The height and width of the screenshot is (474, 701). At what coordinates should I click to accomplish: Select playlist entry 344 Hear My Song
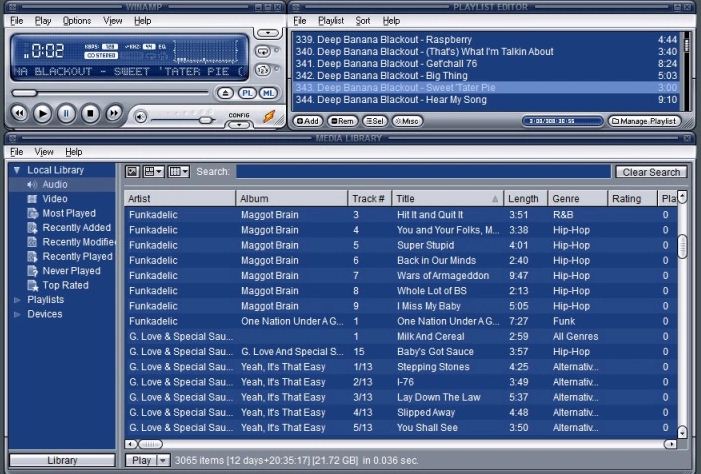pos(486,100)
